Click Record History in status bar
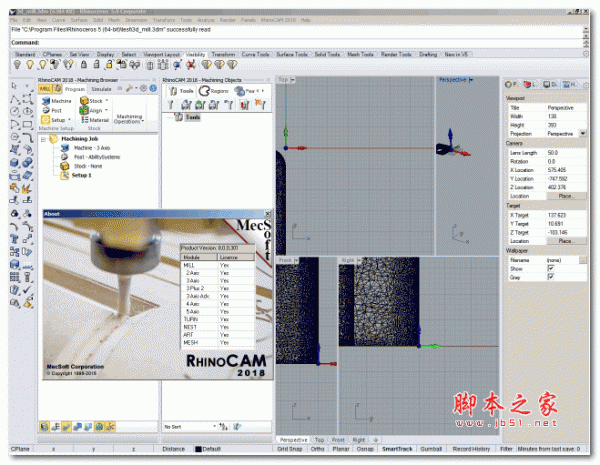The height and width of the screenshot is (465, 600). (x=471, y=449)
